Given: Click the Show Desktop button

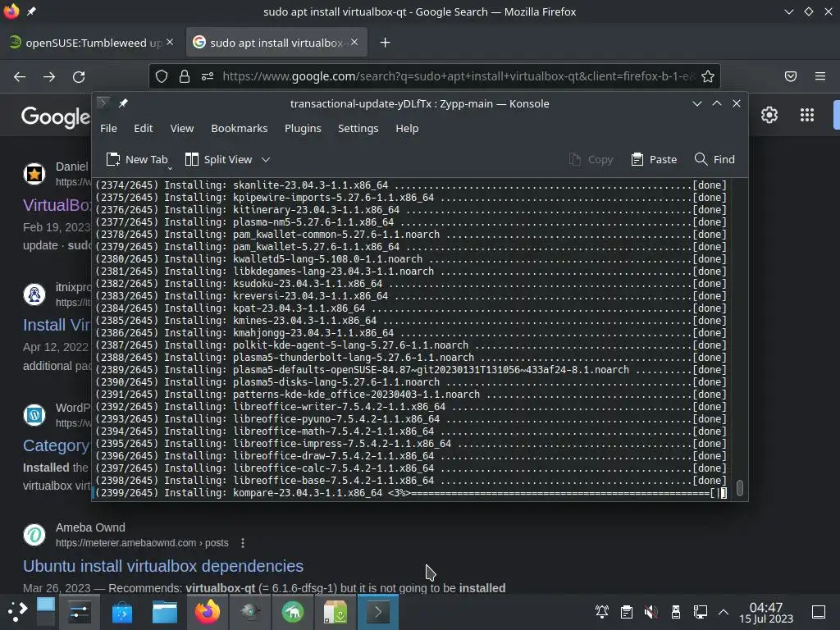Looking at the screenshot, I should pos(819,612).
